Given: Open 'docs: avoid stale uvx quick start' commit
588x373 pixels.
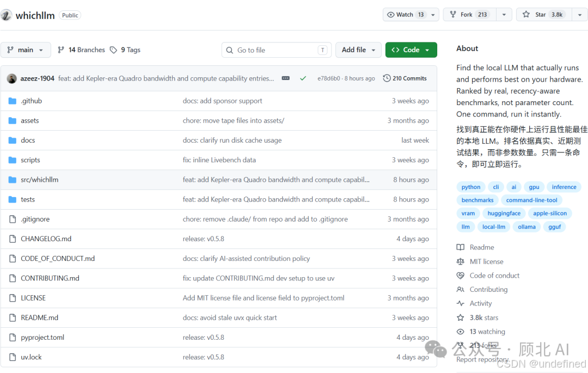Looking at the screenshot, I should pyautogui.click(x=230, y=317).
